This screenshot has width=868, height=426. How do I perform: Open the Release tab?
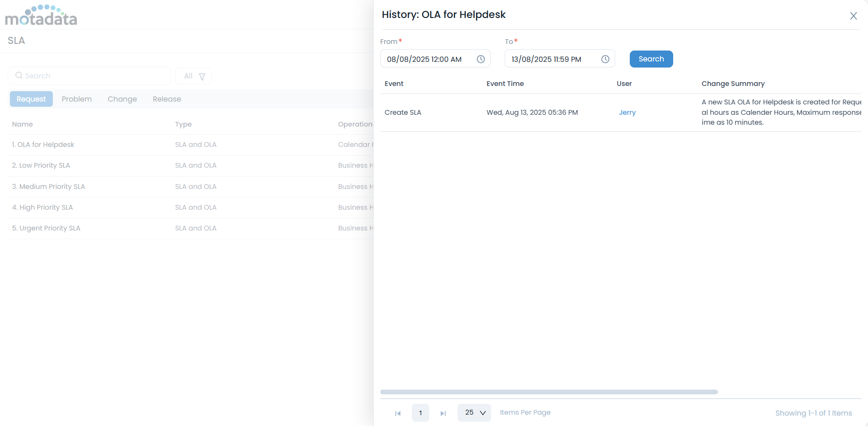point(167,99)
